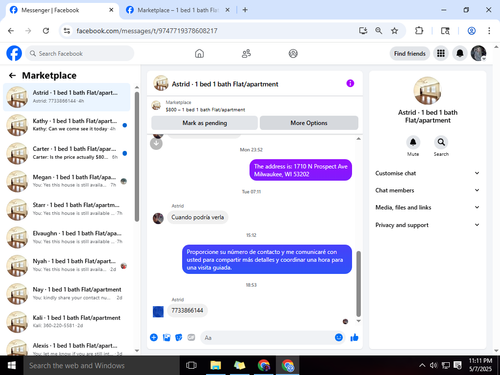The image size is (500, 375).
Task: Click the Windows taskbar search box
Action: (102, 365)
